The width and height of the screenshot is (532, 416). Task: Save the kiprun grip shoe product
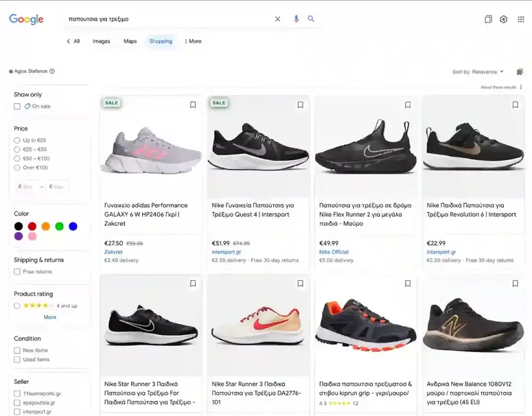coord(408,284)
